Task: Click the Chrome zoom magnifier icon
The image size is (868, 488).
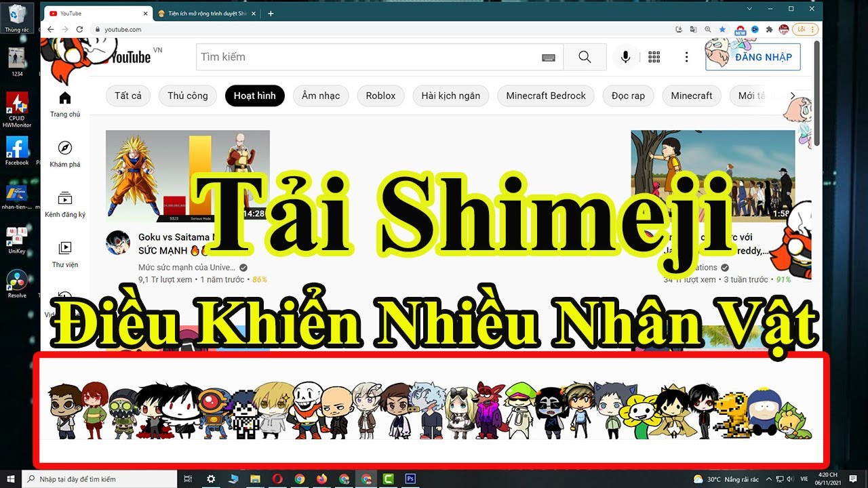Action: coord(708,30)
